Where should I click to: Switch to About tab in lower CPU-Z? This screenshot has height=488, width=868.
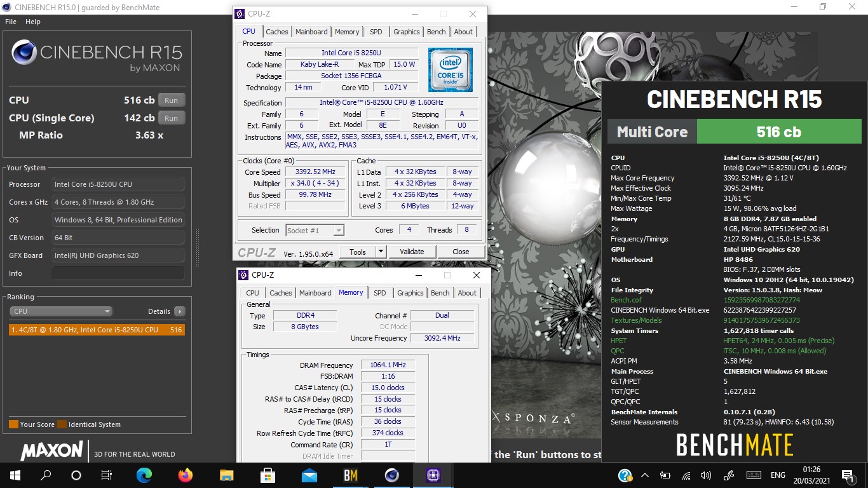467,293
